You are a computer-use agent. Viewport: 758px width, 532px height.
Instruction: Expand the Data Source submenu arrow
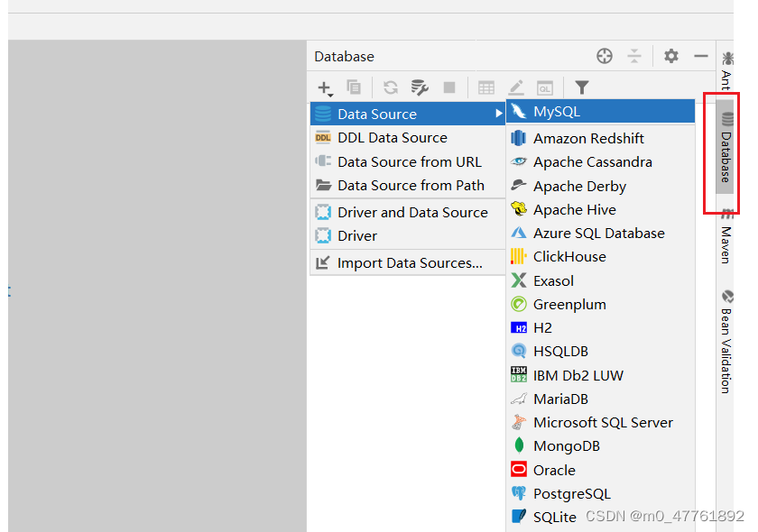point(498,114)
